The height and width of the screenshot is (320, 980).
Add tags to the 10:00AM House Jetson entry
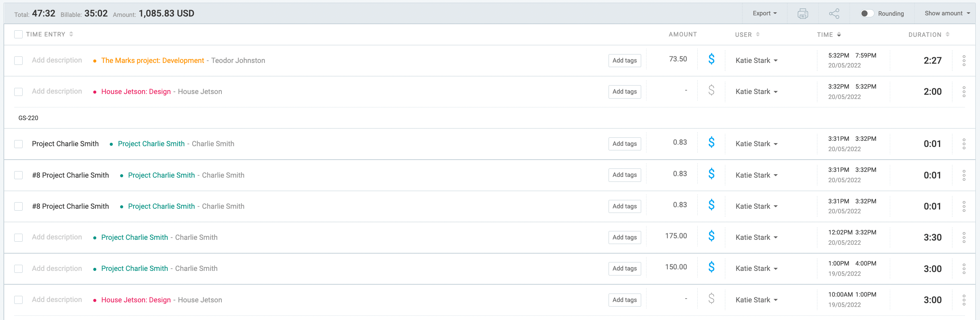tap(625, 300)
